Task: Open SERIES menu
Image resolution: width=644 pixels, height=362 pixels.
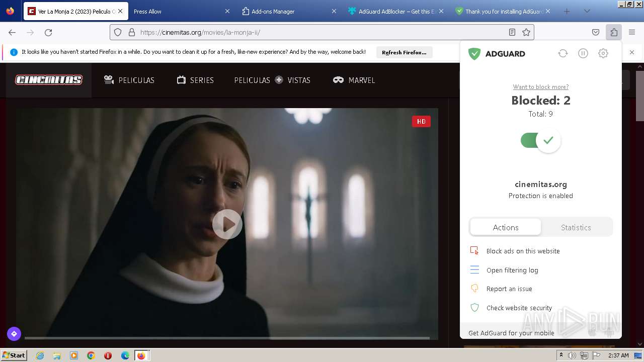Action: click(195, 80)
